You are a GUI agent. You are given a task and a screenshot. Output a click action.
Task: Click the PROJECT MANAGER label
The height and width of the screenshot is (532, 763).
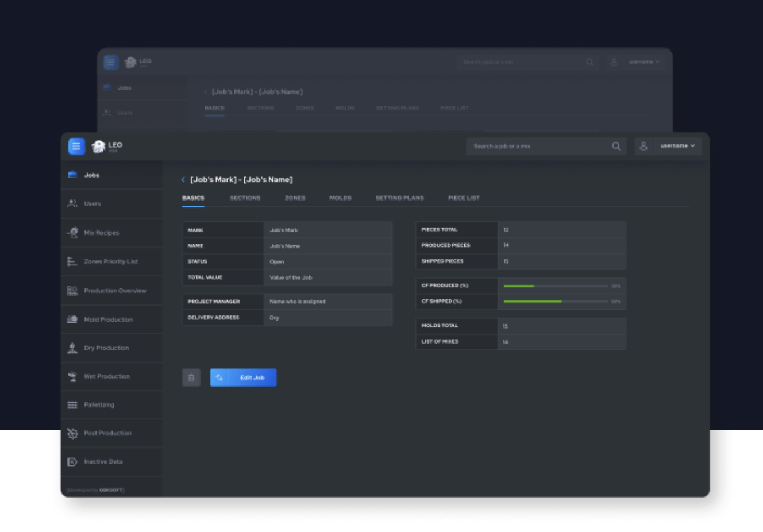coord(214,302)
